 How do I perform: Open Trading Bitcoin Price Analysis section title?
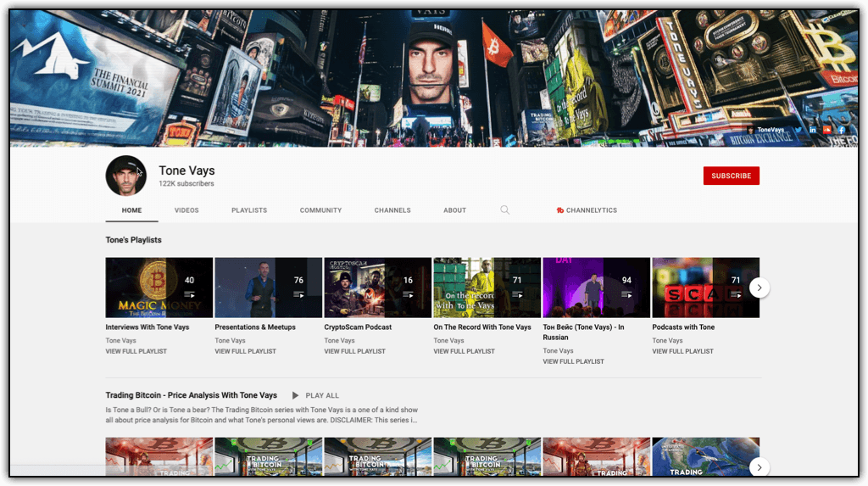(191, 395)
